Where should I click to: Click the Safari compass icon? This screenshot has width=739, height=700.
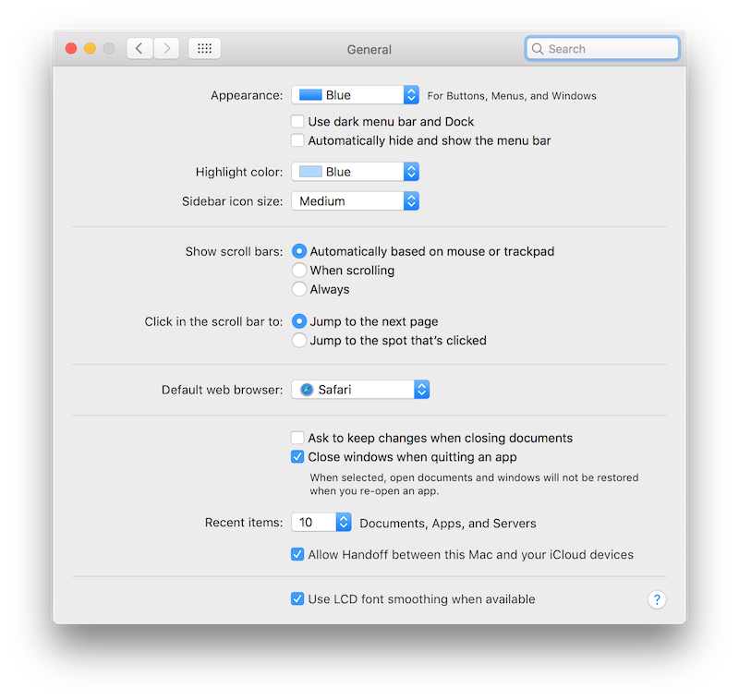pyautogui.click(x=307, y=390)
